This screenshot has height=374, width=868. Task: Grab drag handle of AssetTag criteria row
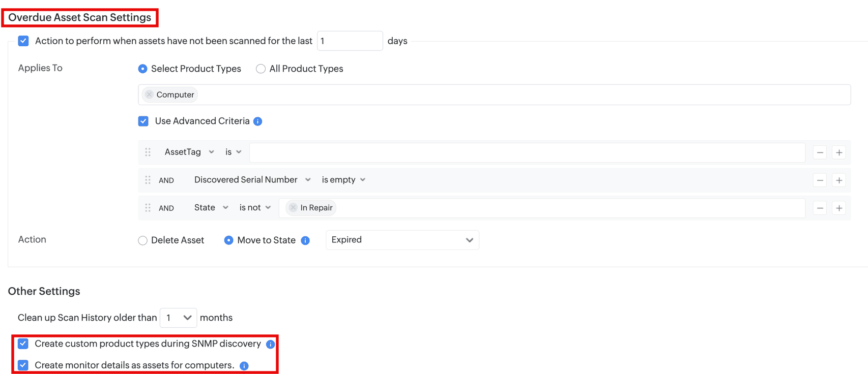coord(148,152)
